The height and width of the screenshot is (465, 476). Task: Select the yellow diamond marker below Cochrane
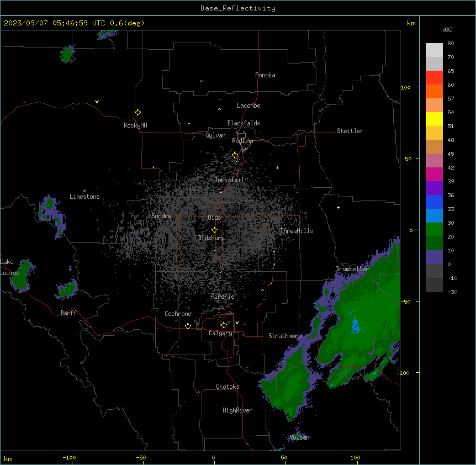pos(188,326)
